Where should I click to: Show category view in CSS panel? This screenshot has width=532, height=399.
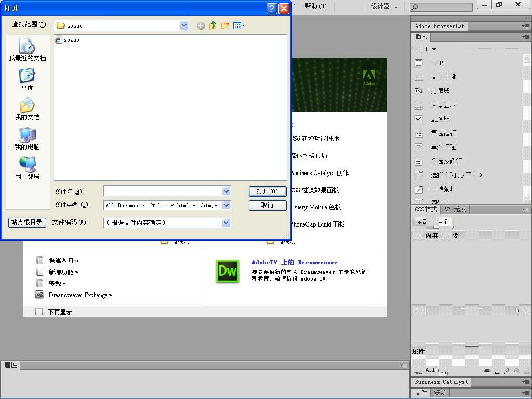(x=418, y=371)
